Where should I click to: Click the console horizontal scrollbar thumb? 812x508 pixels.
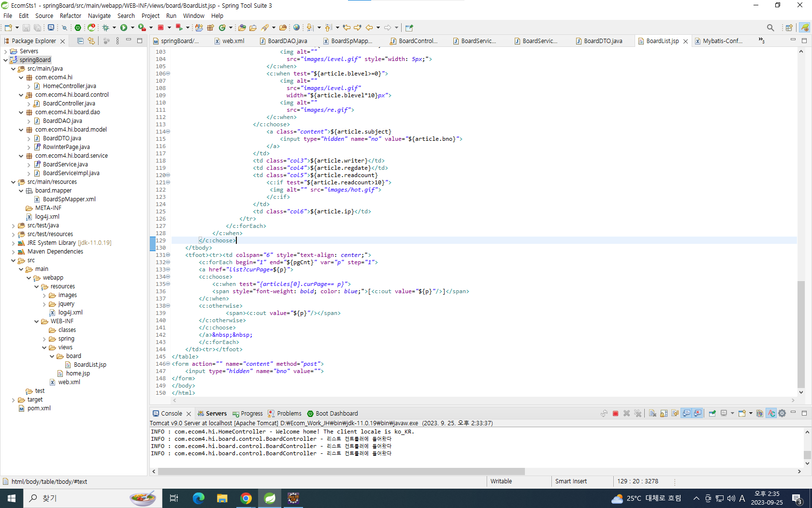coord(341,471)
